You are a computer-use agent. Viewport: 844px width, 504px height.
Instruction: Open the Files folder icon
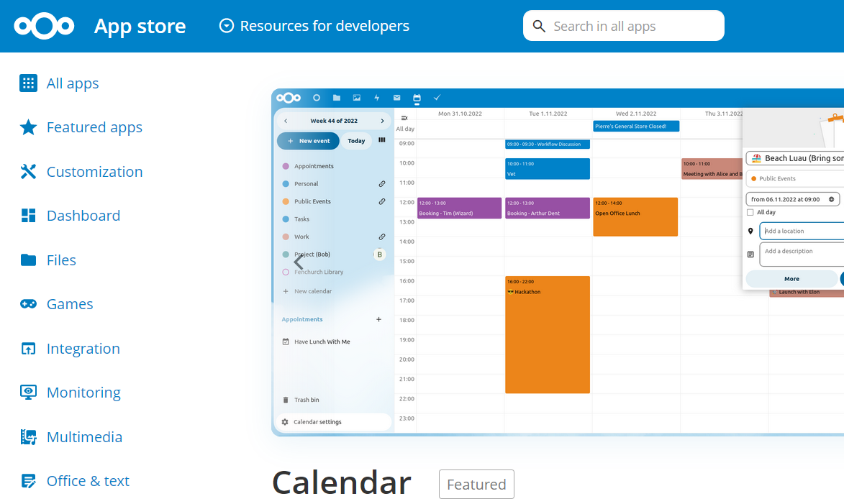click(28, 260)
